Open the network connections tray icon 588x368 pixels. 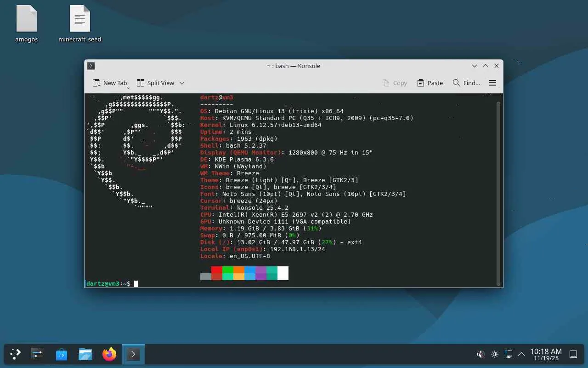(508, 354)
